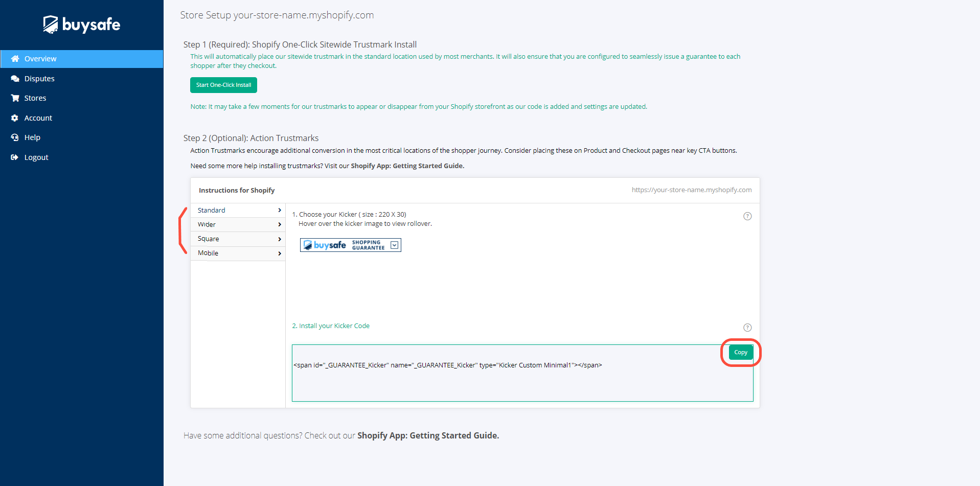Click Step 2 Action Trustmarks heading
Image resolution: width=980 pixels, height=486 pixels.
click(251, 138)
